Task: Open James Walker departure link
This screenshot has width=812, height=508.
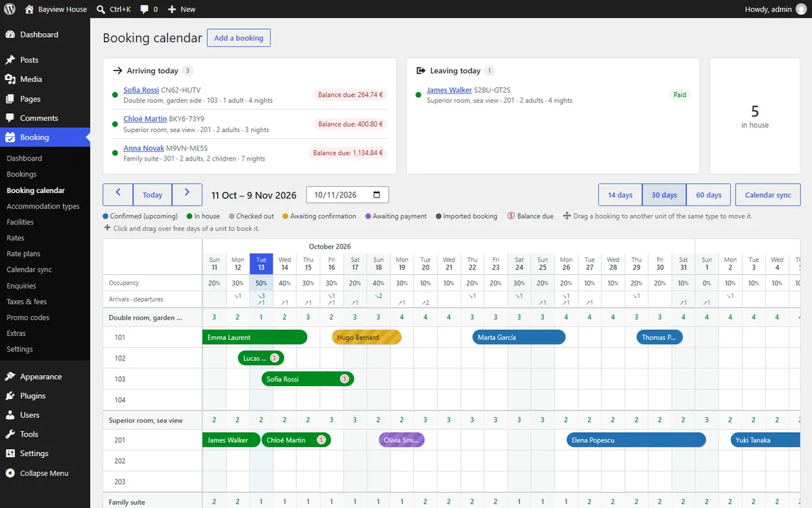Action: coord(449,90)
